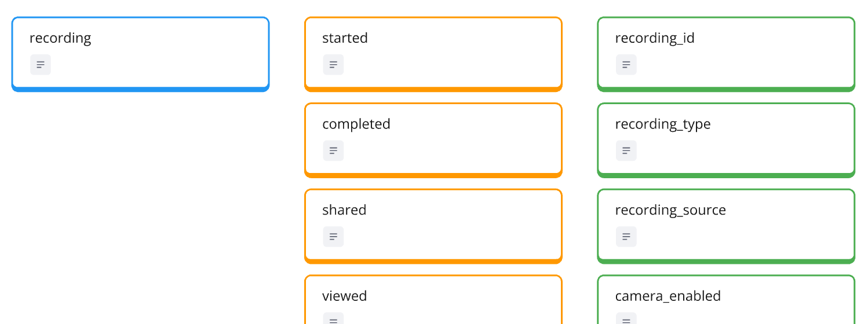Screen dimensions: 868x324
Task: Click description icon under recording_id
Action: click(626, 65)
